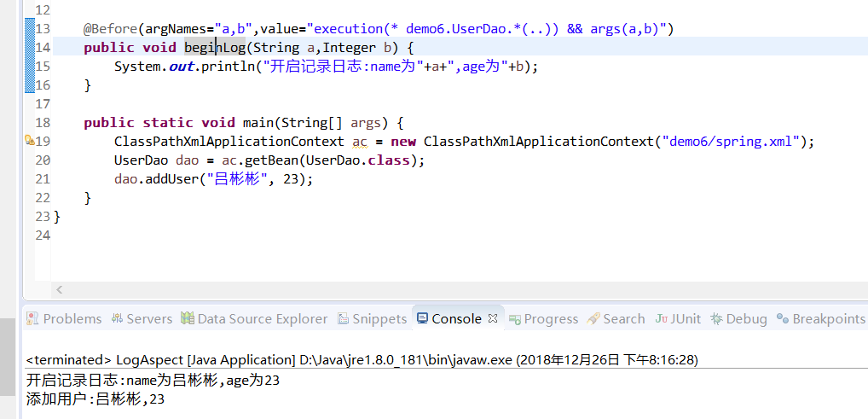Switch to the Search tab
The width and height of the screenshot is (868, 419).
[x=616, y=318]
